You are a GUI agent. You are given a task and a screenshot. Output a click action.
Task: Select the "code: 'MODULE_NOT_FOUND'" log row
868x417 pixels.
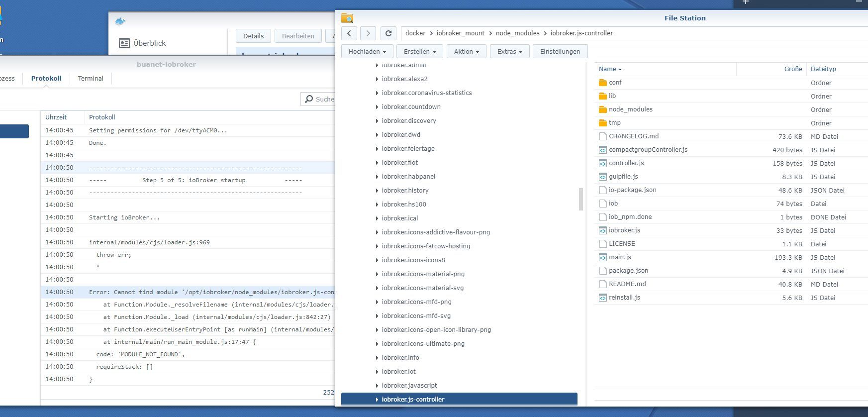point(188,354)
